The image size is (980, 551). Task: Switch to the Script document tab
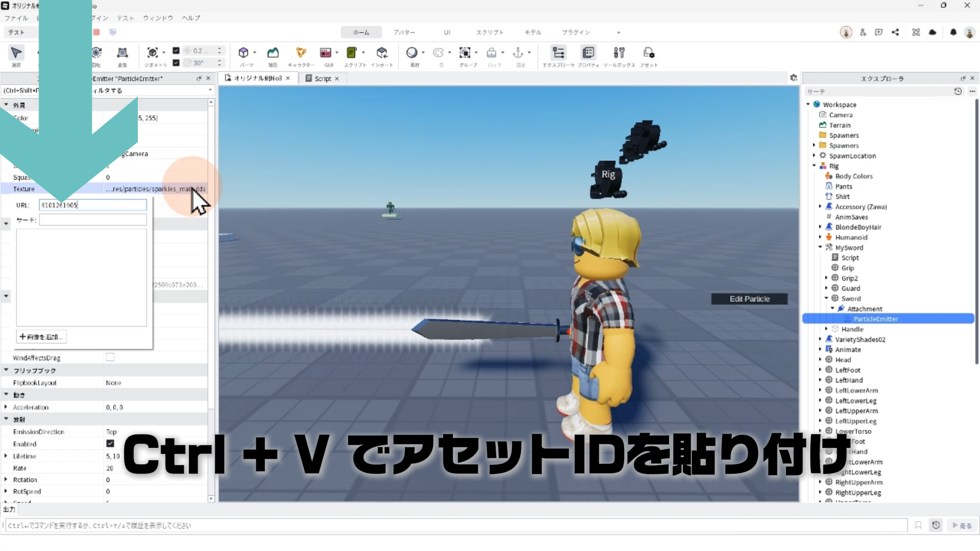(x=322, y=79)
